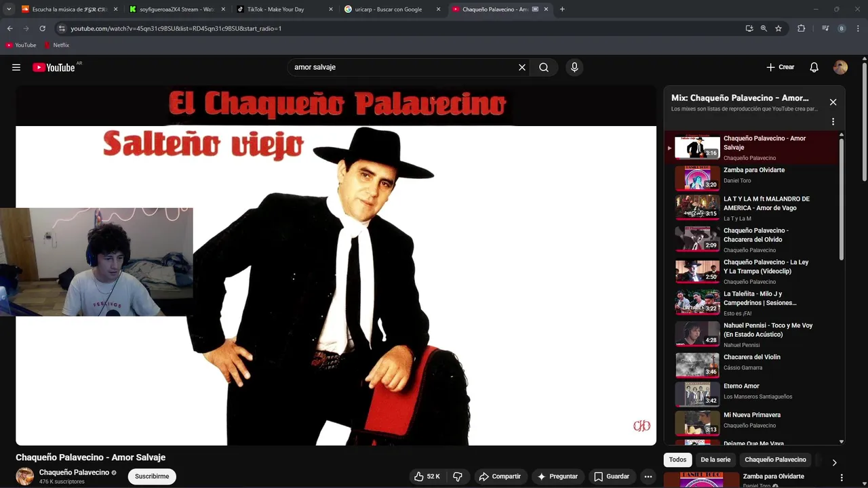Like the video with thumbs up

click(x=427, y=476)
